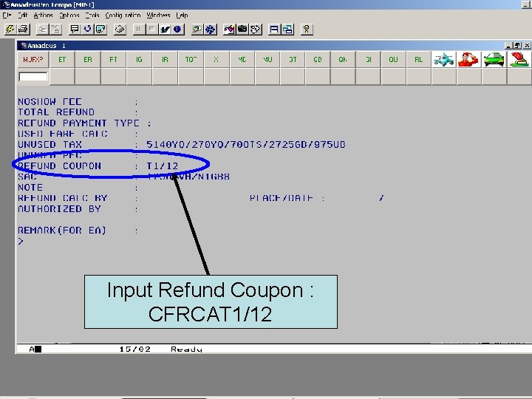
Task: Click the IR quick-key button
Action: [165, 59]
